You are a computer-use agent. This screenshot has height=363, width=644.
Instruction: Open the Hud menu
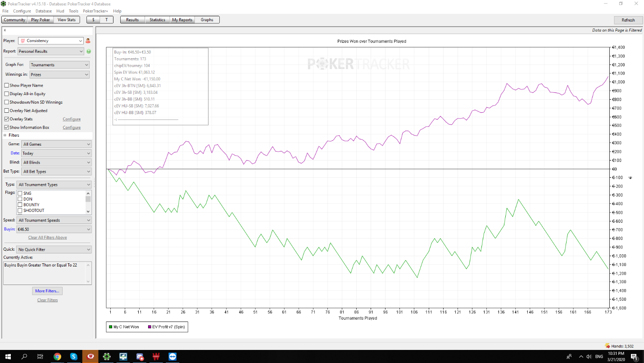[x=60, y=11]
